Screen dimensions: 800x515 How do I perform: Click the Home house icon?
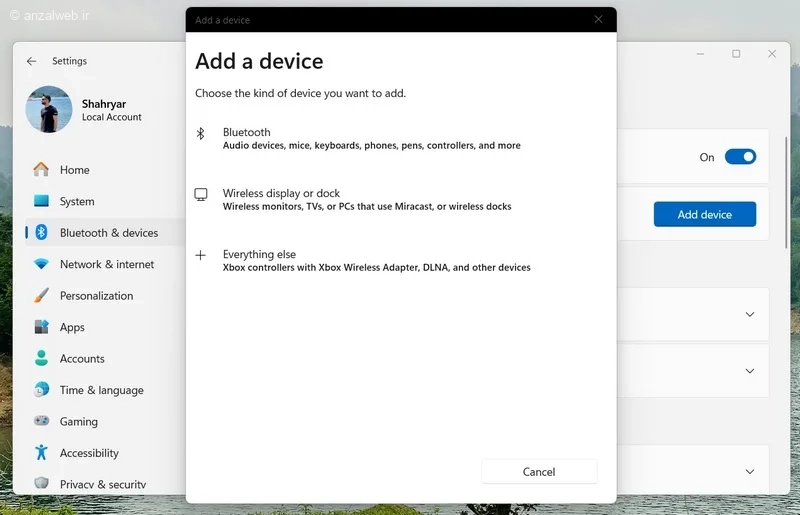point(41,169)
